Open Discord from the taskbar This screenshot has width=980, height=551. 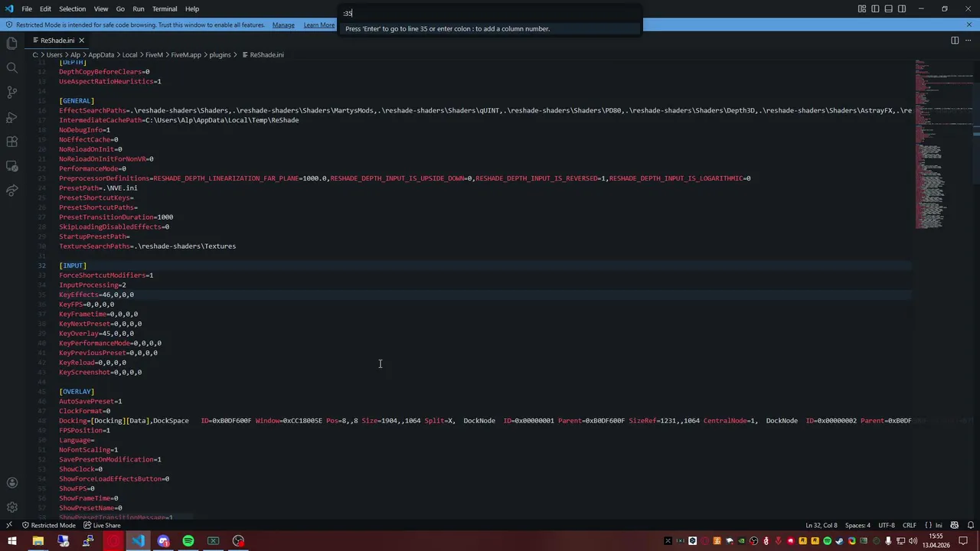pos(163,541)
